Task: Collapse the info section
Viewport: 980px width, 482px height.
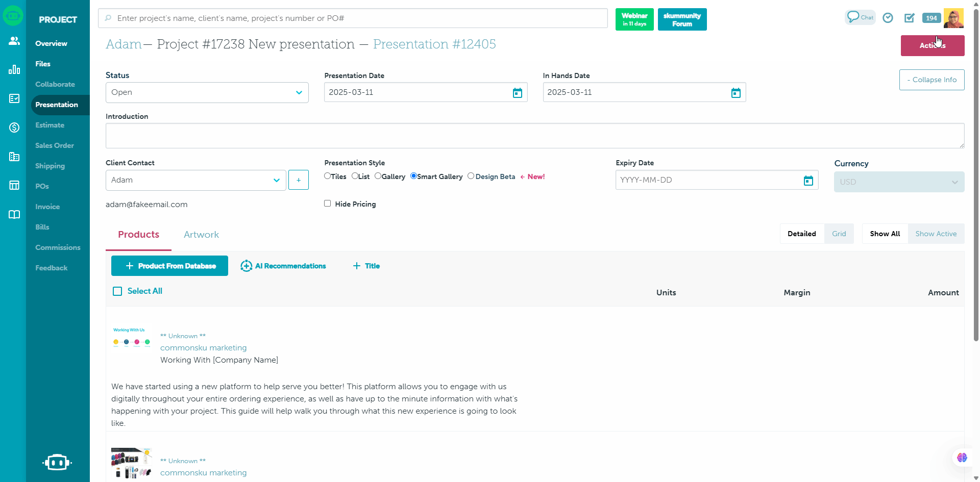Action: (932, 80)
